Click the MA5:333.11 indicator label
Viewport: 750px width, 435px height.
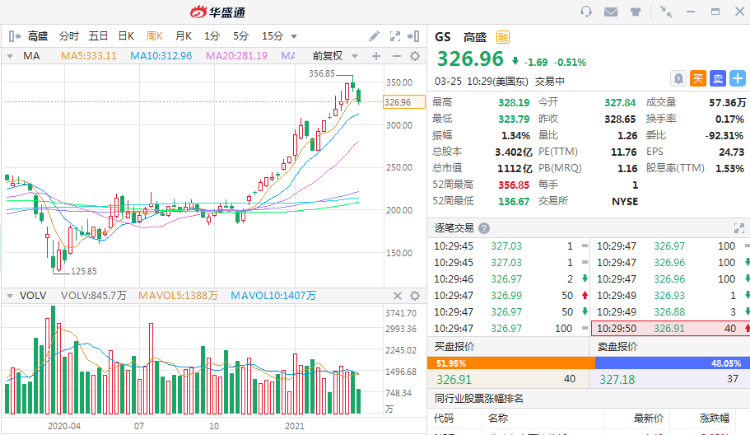pyautogui.click(x=89, y=56)
